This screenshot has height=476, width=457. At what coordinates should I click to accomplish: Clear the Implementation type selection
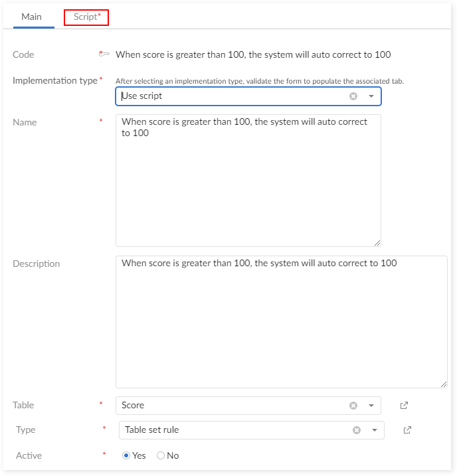[353, 96]
